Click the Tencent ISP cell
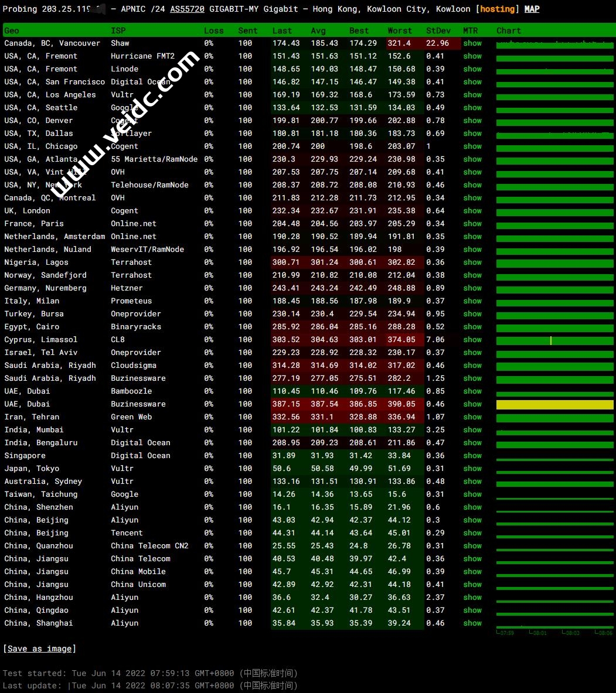 [127, 533]
